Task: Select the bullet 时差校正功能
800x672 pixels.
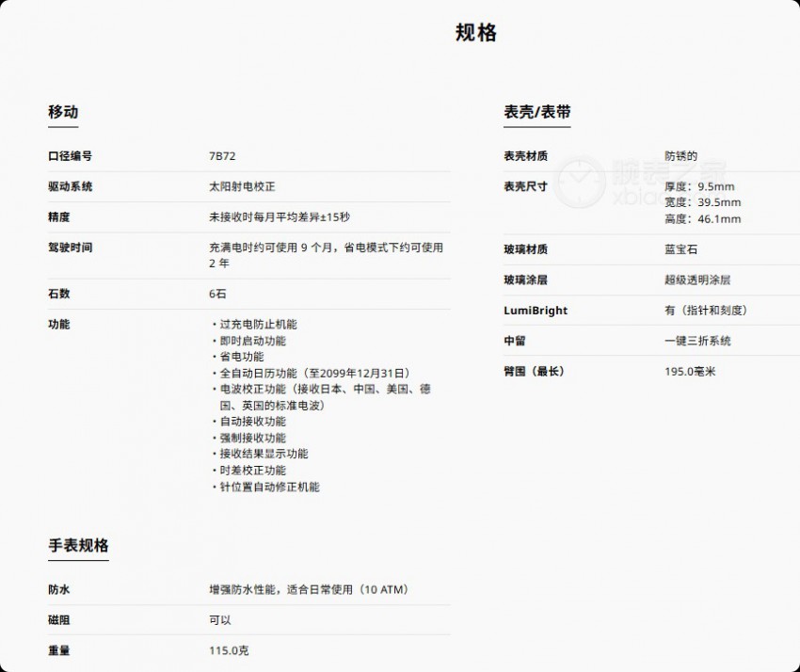Action: [252, 470]
